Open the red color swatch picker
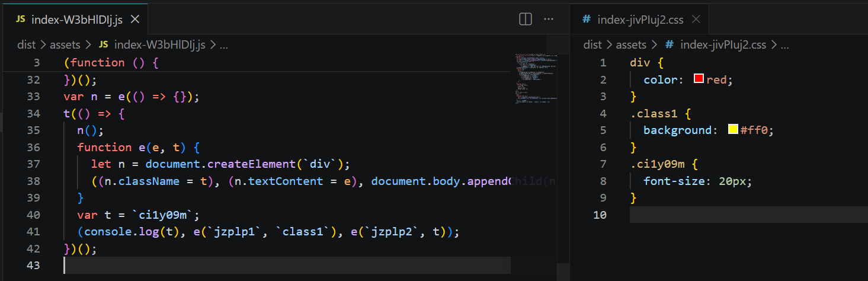Screen dimensions: 868x281 click(698, 79)
